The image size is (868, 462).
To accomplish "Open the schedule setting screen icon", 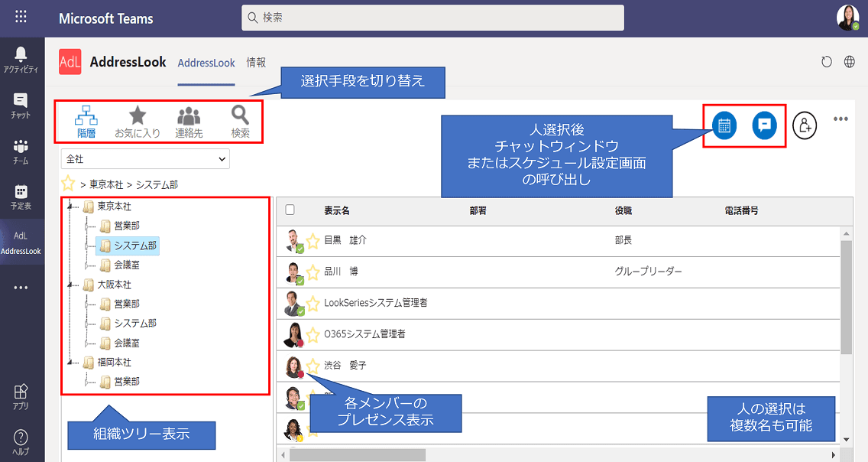I will tap(725, 125).
